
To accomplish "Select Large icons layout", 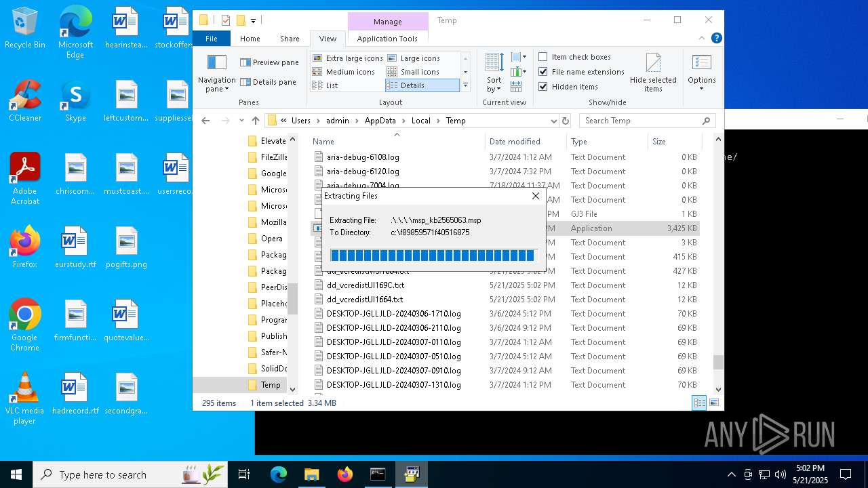I will pos(413,58).
